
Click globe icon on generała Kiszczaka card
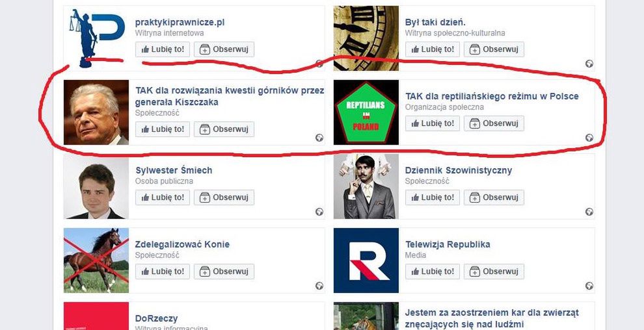click(x=319, y=138)
